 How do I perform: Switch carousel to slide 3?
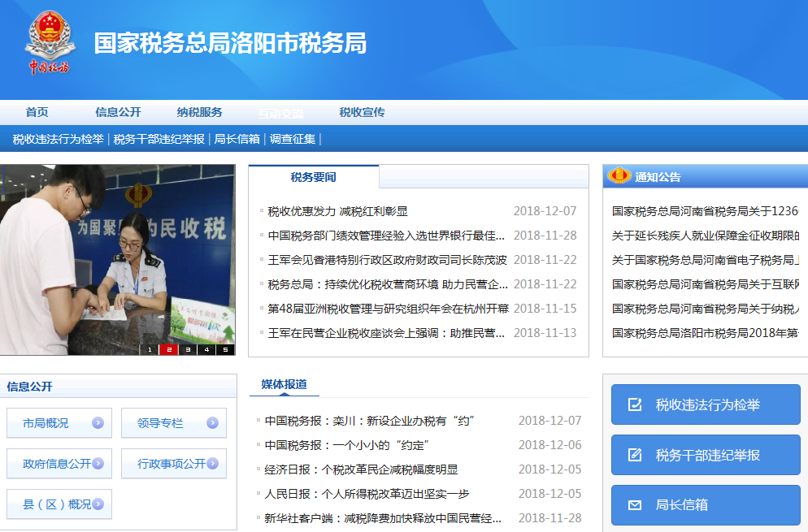click(x=188, y=350)
